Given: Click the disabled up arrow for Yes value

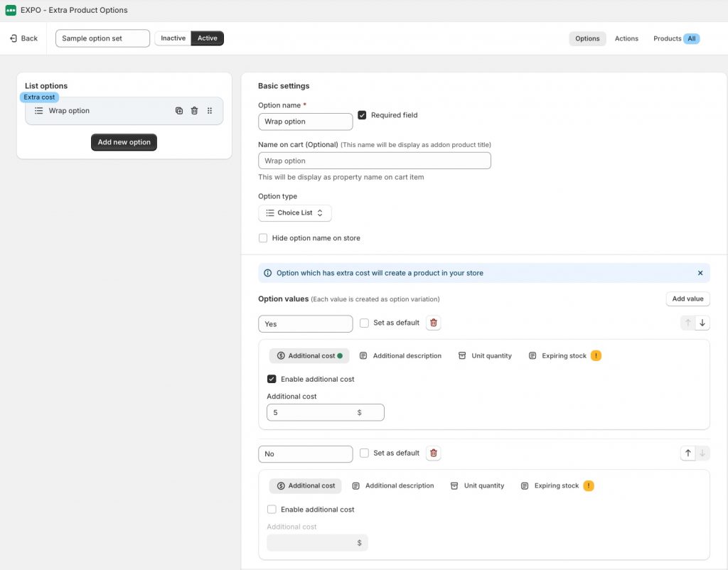Looking at the screenshot, I should tap(688, 323).
